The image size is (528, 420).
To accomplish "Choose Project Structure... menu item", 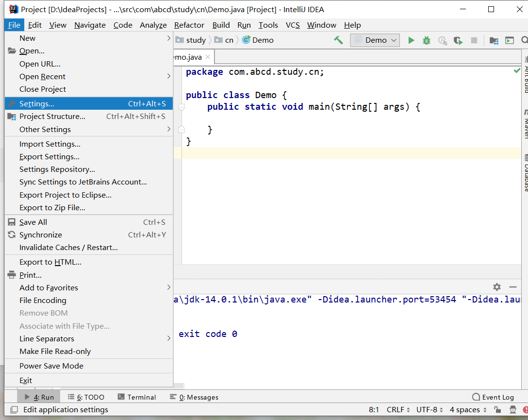I will (x=89, y=116).
